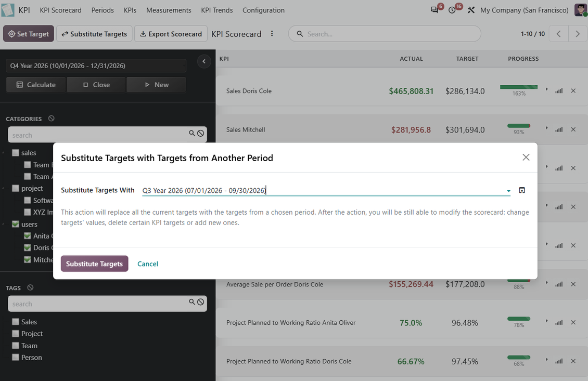Open the activities clock icon

point(452,10)
